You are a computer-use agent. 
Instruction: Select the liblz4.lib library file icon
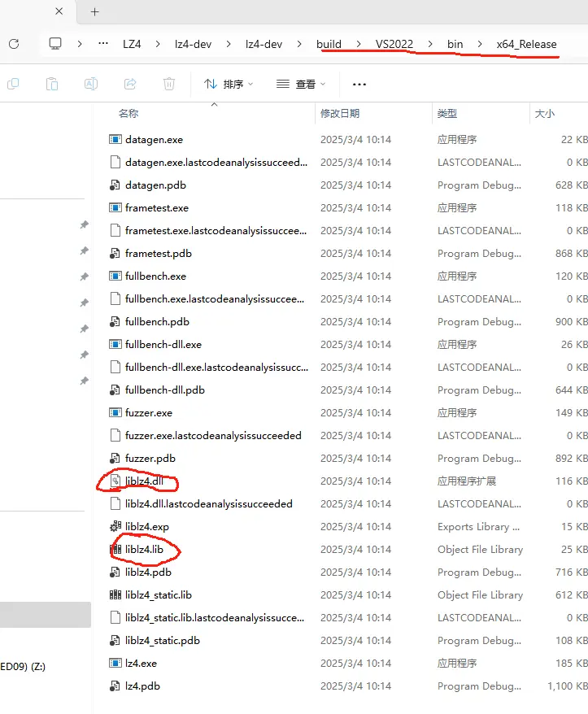[x=115, y=549]
